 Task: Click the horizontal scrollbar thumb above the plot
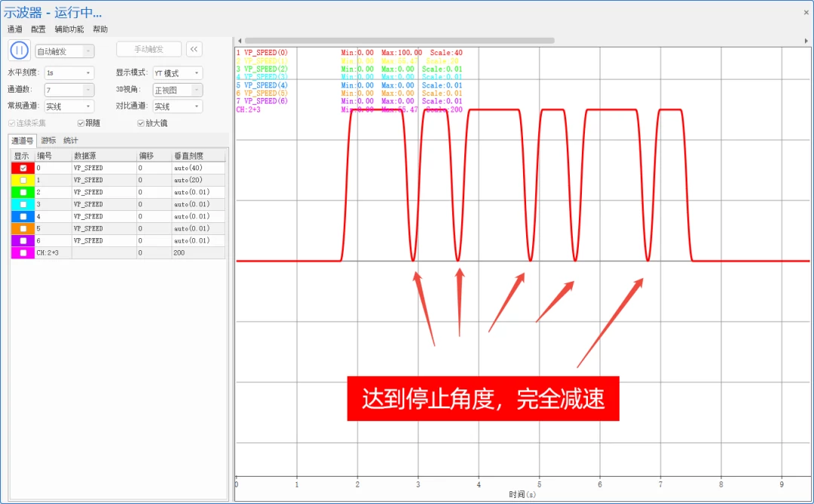[399, 41]
